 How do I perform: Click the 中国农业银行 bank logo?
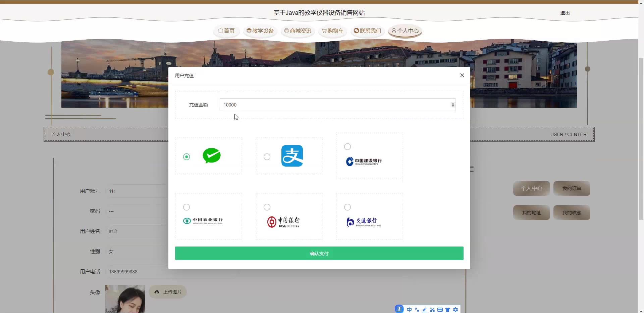[x=203, y=221]
